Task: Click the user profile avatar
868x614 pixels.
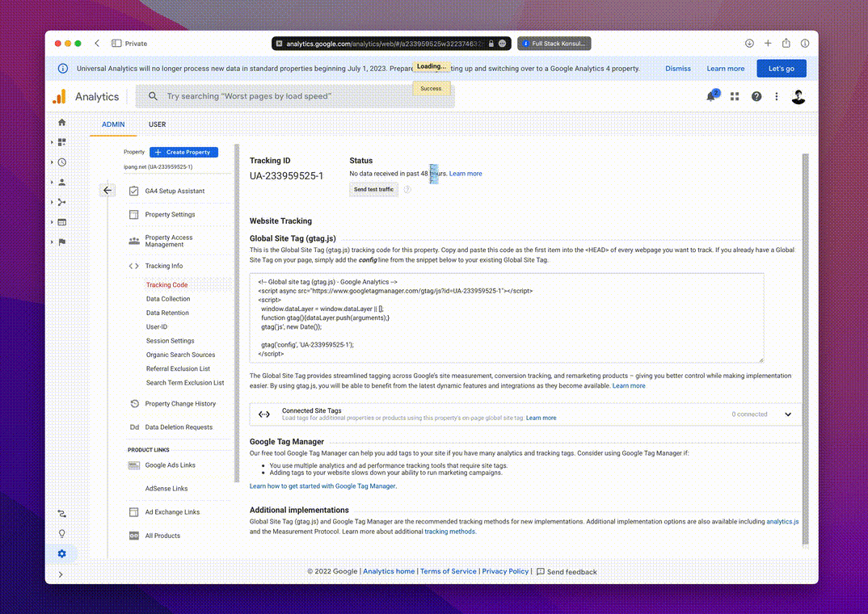Action: click(798, 97)
